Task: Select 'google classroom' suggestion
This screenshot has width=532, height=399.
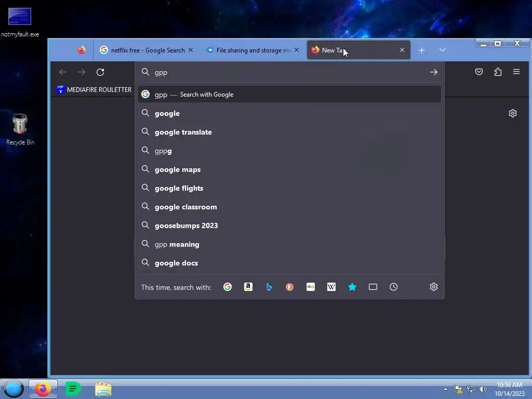Action: click(x=289, y=207)
